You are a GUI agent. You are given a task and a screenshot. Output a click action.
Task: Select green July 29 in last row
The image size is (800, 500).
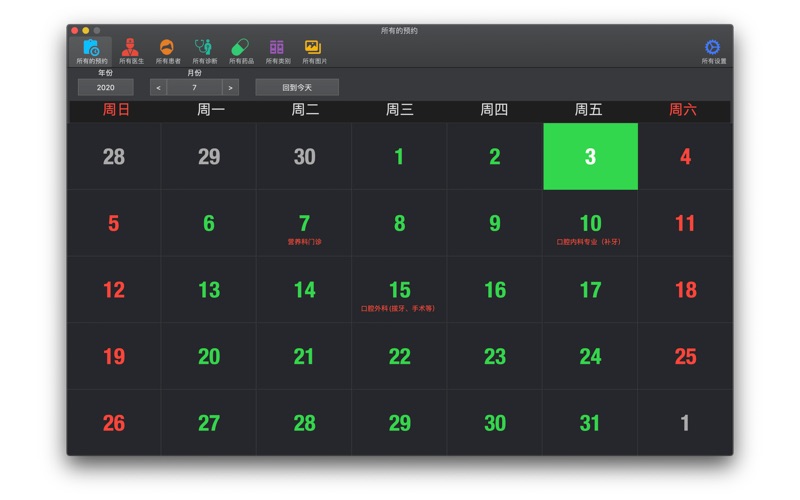point(399,423)
